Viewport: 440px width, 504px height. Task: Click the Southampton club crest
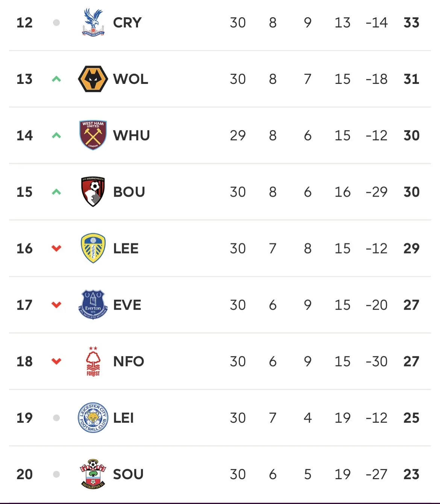tap(93, 474)
